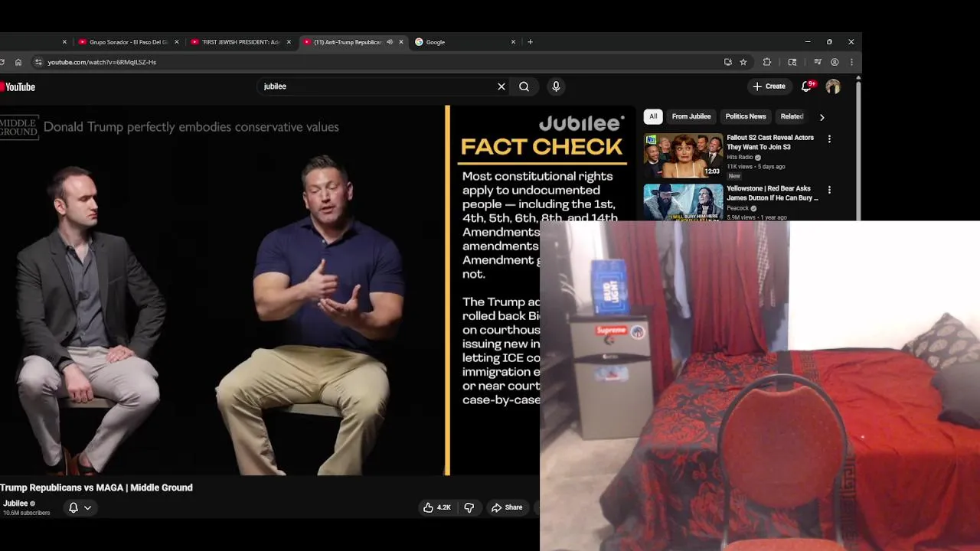980x551 pixels.
Task: Clear the search box with the X
Action: [501, 86]
